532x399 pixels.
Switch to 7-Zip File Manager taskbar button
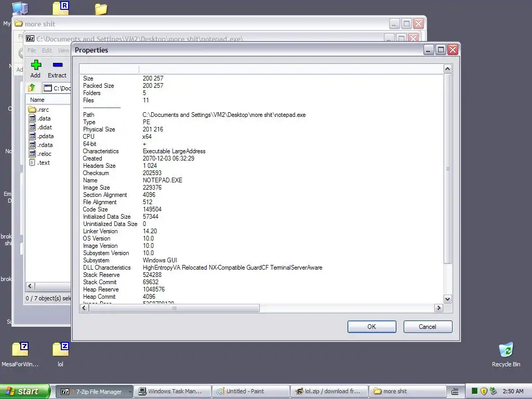pos(94,391)
